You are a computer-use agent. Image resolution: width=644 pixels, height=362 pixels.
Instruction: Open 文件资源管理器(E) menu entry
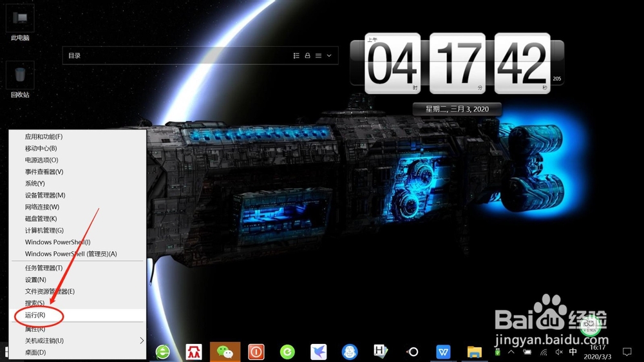[x=77, y=291]
